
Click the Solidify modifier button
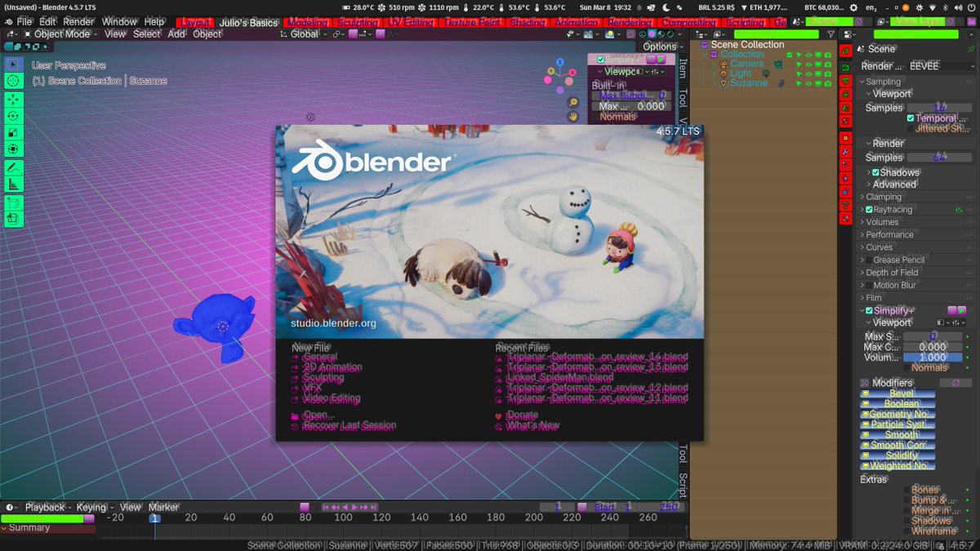click(898, 455)
